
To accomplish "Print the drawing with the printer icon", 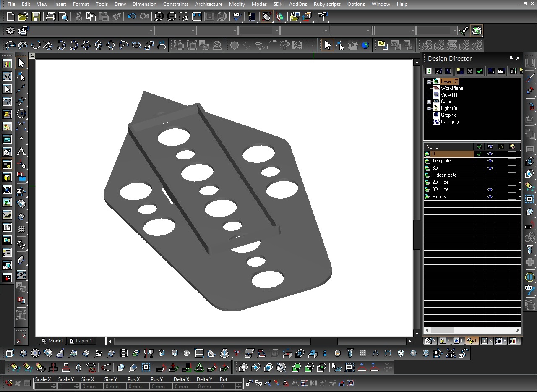I will pos(51,17).
